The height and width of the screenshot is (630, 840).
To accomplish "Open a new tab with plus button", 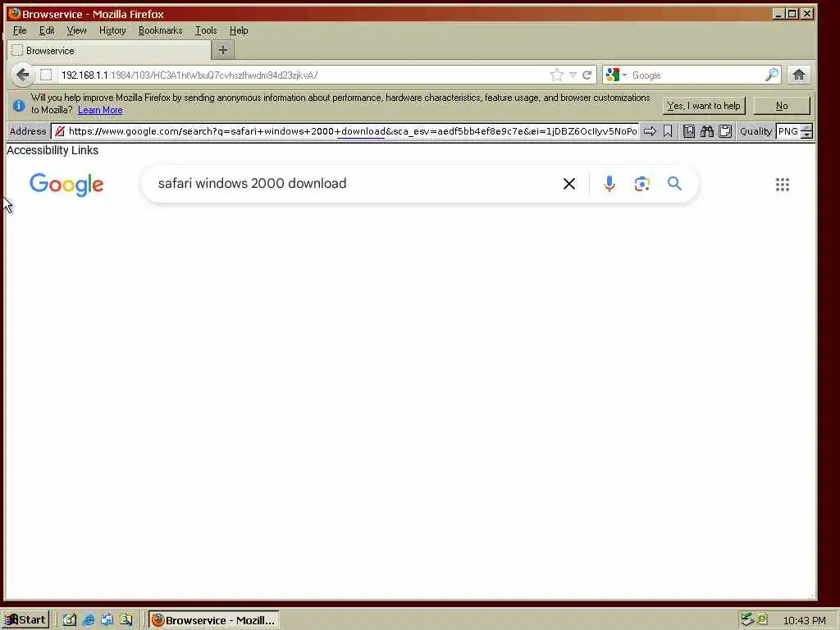I will (223, 50).
